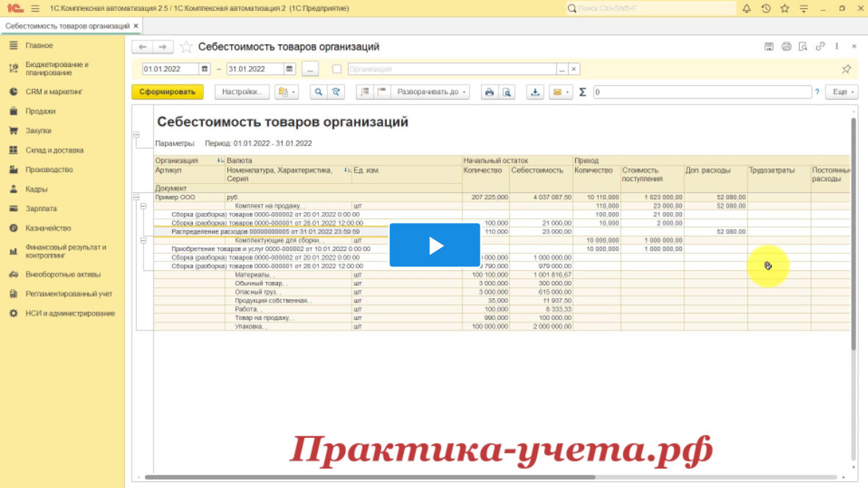The image size is (868, 488).
Task: Collapse the Комплектующие для сборки group
Action: click(x=143, y=241)
